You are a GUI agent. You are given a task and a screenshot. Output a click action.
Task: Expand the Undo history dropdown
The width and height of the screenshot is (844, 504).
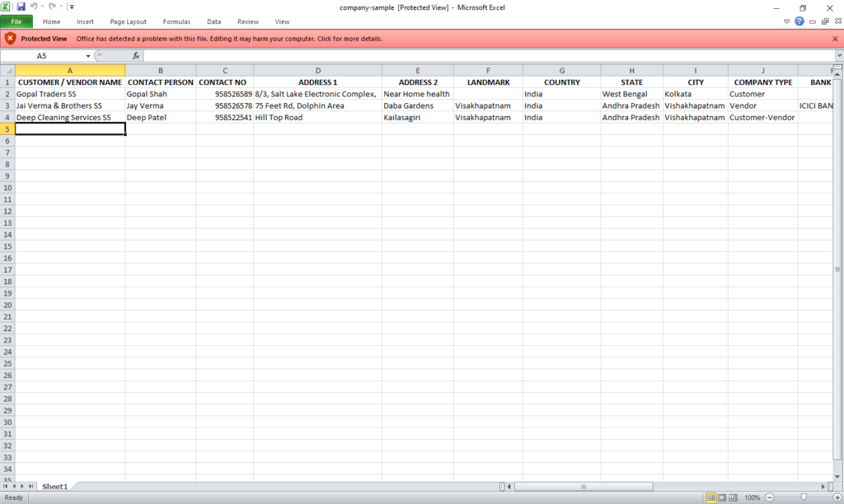click(x=41, y=7)
